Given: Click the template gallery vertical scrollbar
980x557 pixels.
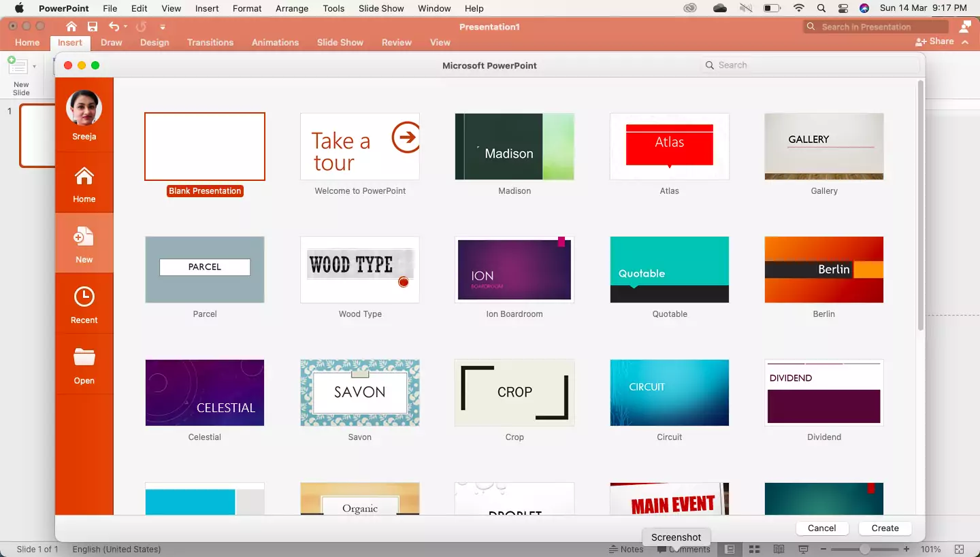Looking at the screenshot, I should (x=920, y=206).
